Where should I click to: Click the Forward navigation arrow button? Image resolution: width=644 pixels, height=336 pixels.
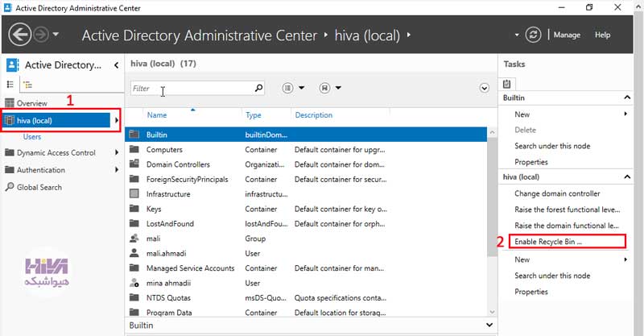[41, 35]
